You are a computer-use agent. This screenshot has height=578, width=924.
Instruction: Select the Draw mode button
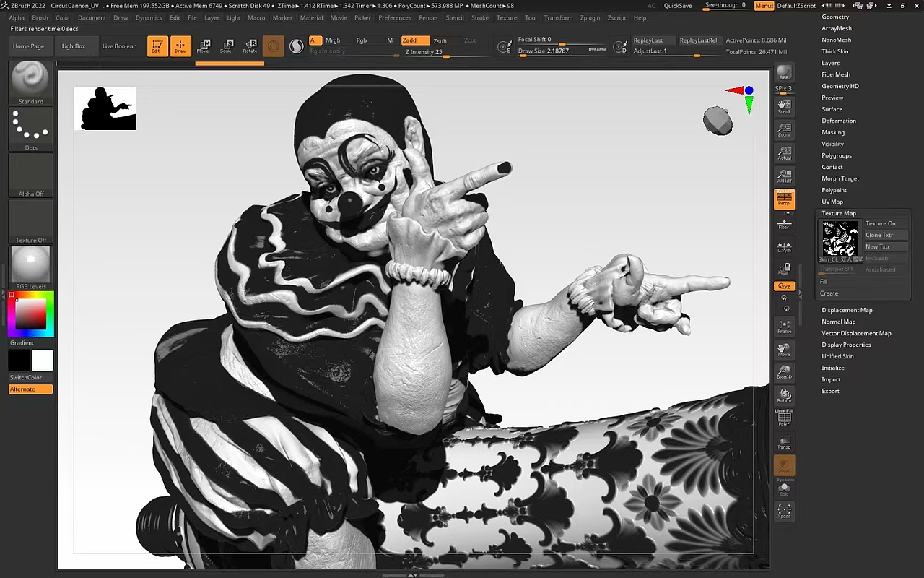[x=180, y=46]
